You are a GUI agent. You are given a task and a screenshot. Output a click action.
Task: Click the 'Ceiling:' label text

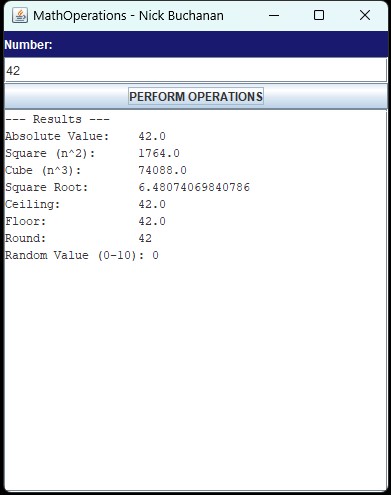pyautogui.click(x=33, y=204)
